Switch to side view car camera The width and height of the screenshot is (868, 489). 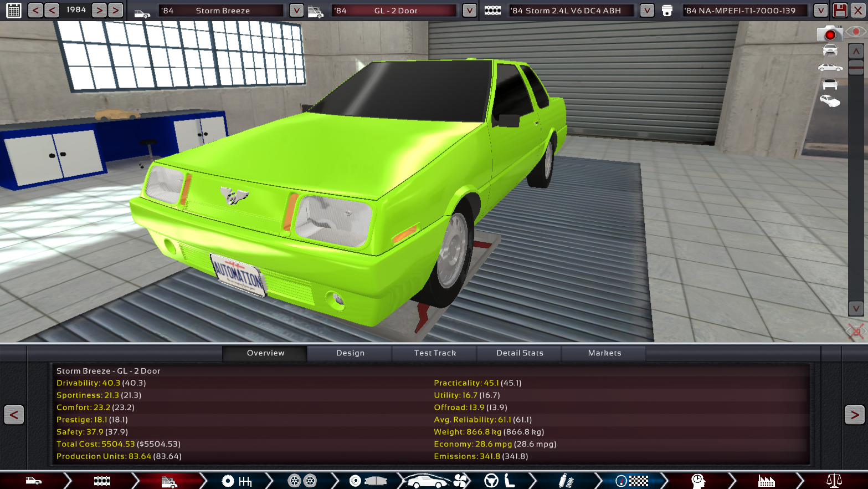(x=830, y=68)
